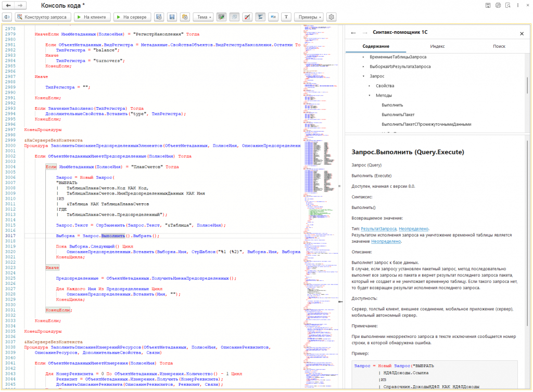Switch to the Индекс tab
The height and width of the screenshot is (392, 533).
pos(437,46)
